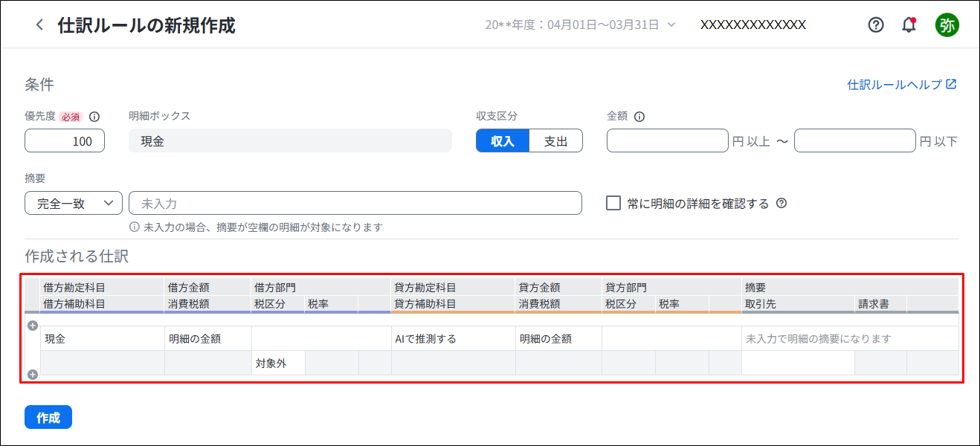The height and width of the screenshot is (446, 980).
Task: Enable 常に明細の詳細を確認する checkbox
Action: point(613,203)
